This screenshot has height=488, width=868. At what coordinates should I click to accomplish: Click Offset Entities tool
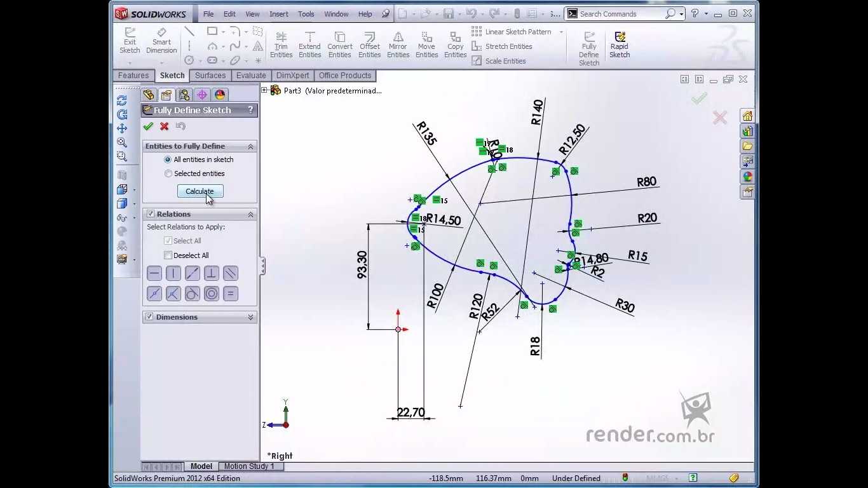click(369, 45)
